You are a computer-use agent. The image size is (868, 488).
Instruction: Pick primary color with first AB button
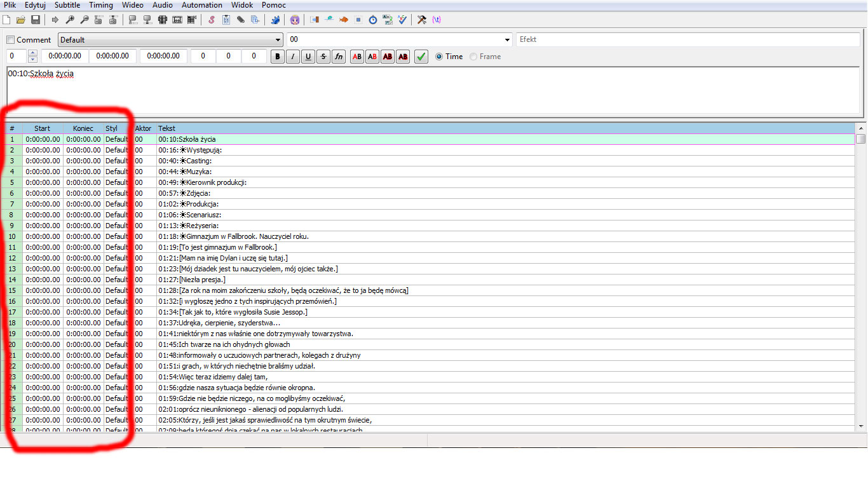click(357, 57)
